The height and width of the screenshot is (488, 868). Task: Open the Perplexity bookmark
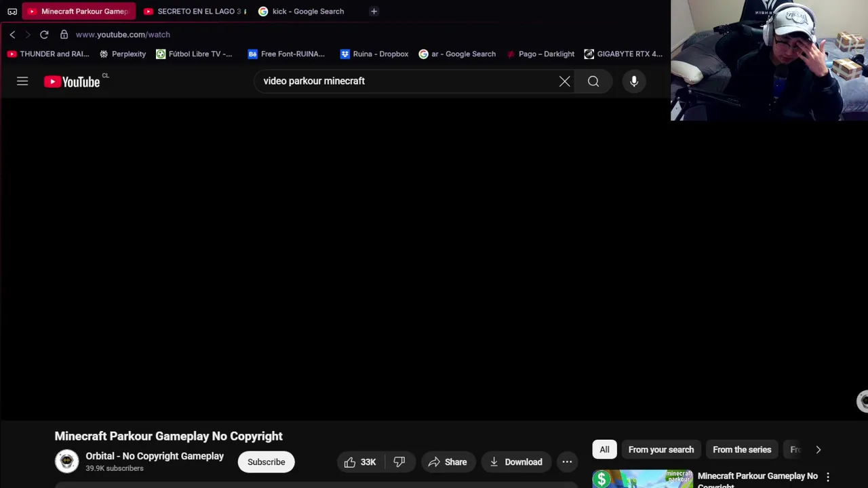tap(123, 54)
